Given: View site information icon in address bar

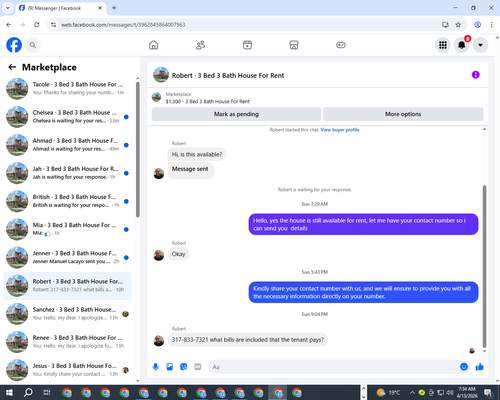Looking at the screenshot, I should click(x=53, y=25).
